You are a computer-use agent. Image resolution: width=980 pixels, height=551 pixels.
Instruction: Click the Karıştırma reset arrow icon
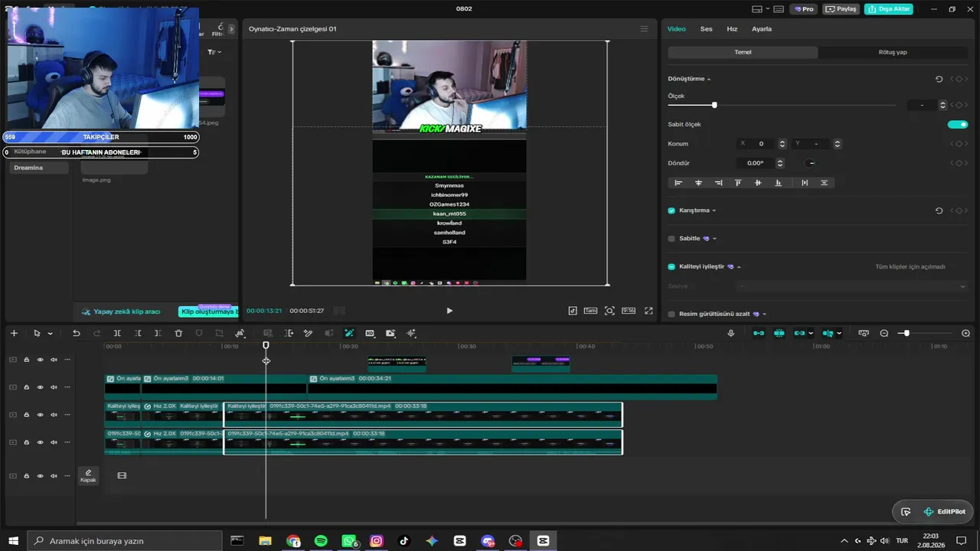(939, 210)
